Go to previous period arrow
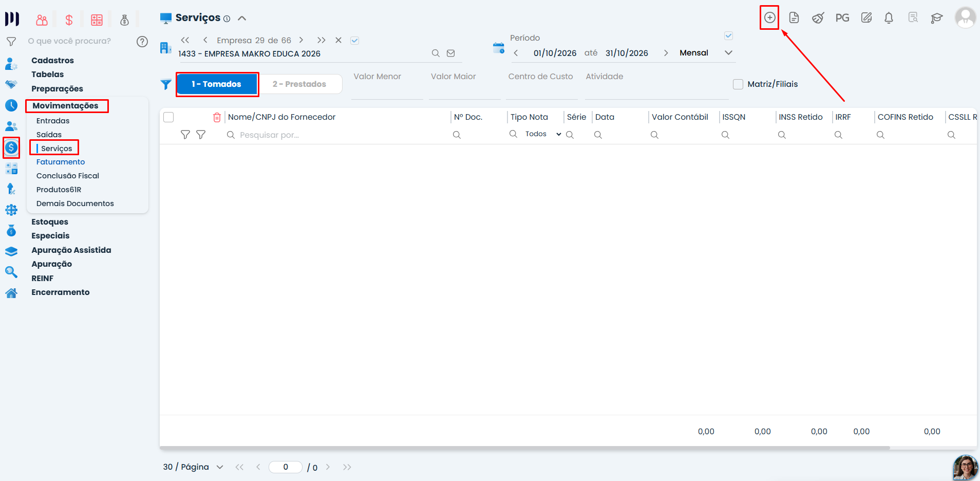 tap(516, 53)
